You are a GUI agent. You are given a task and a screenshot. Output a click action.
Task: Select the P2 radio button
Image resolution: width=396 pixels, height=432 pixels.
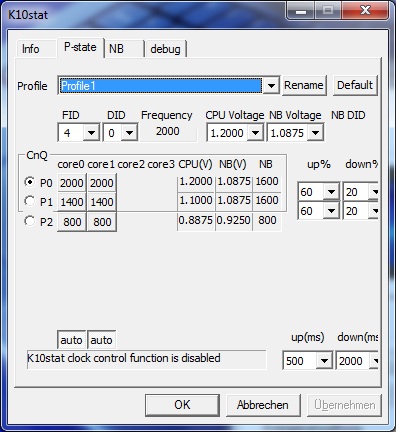point(30,221)
